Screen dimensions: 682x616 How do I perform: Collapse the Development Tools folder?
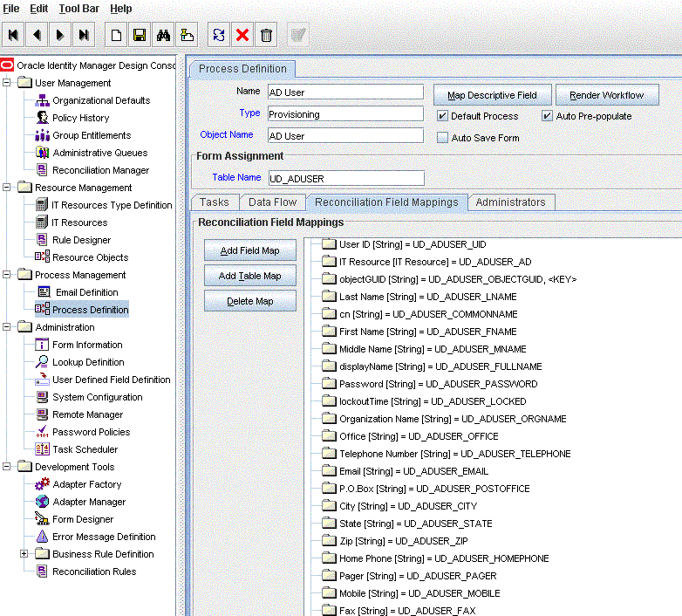point(6,467)
